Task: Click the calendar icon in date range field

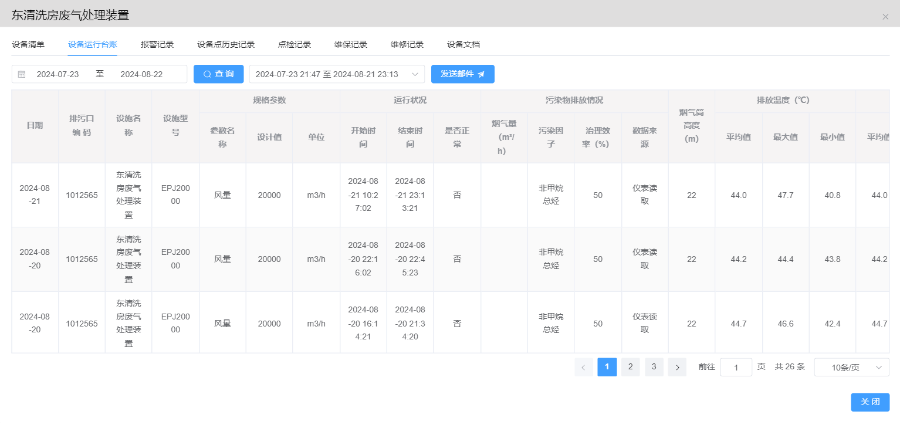Action: 21,74
